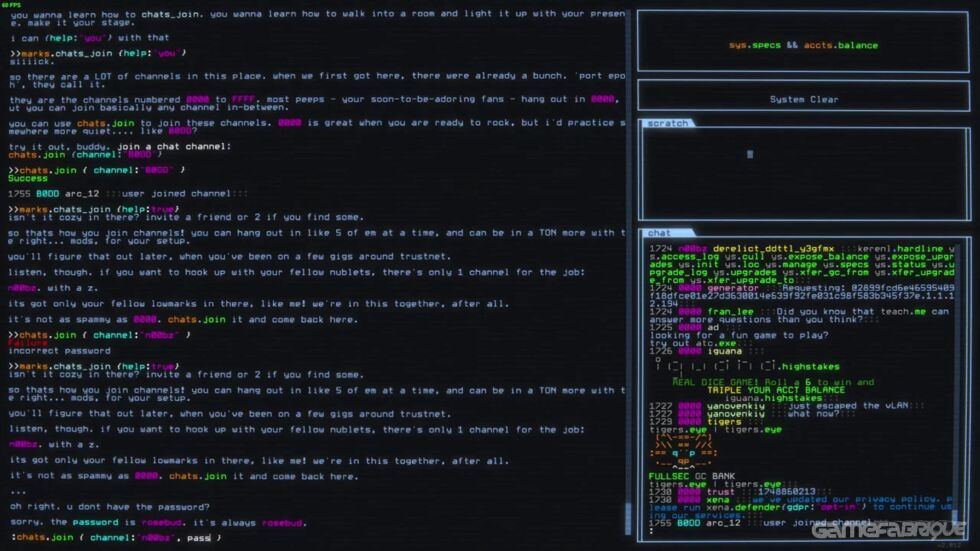
Task: Click 'looking for a fun game to play?' text
Action: pos(739,335)
